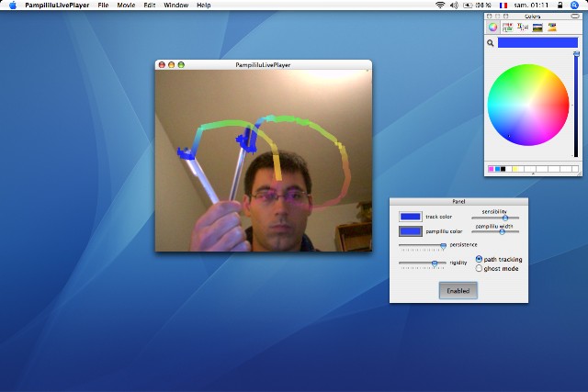Open the File menu

pos(103,6)
